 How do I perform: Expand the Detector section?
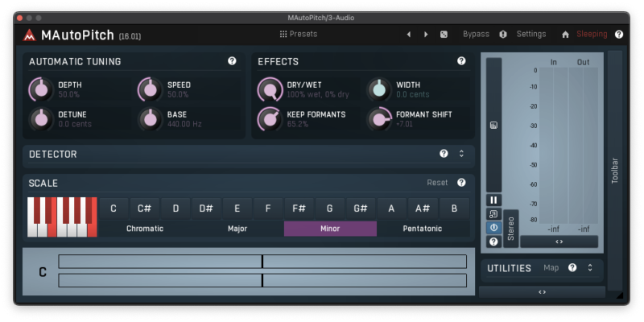[x=461, y=154]
